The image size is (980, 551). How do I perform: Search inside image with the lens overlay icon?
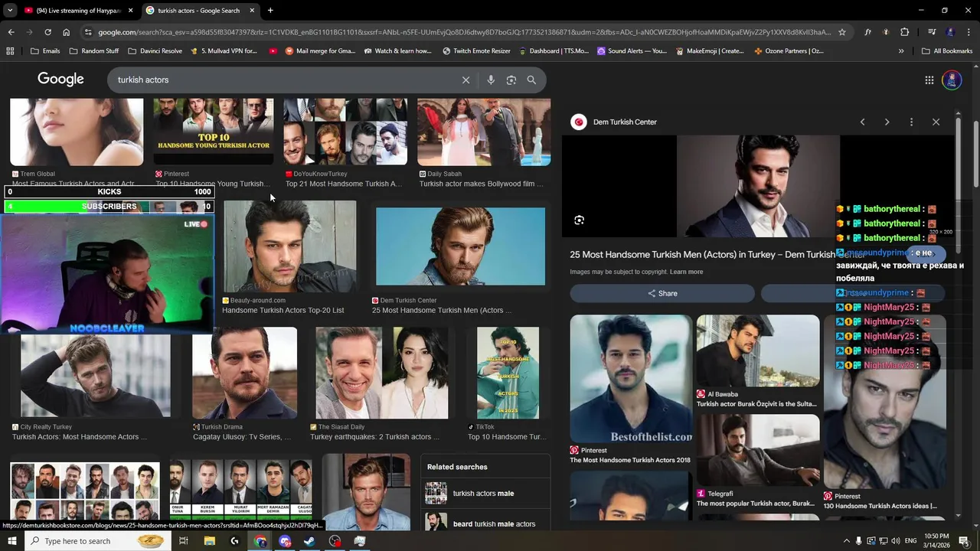pyautogui.click(x=579, y=220)
